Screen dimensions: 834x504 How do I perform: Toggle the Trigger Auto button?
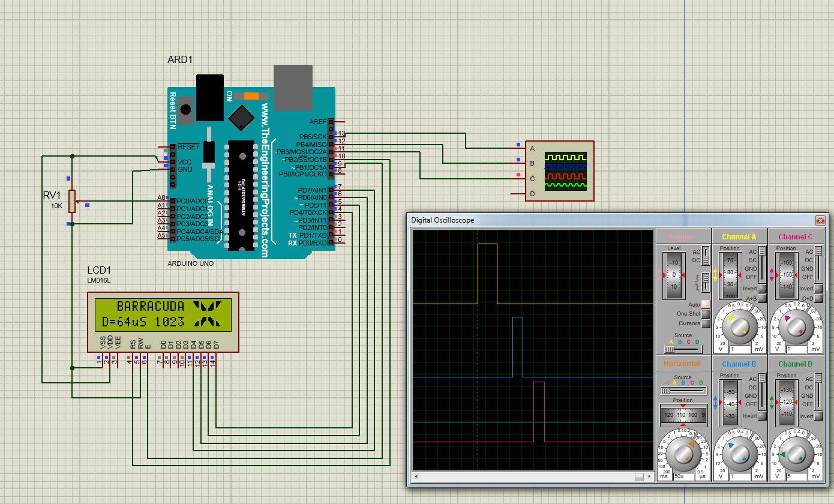pyautogui.click(x=706, y=305)
